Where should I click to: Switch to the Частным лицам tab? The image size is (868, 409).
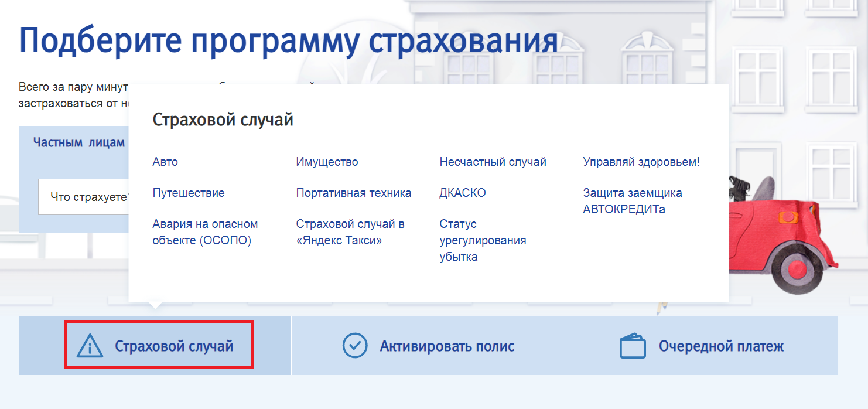pos(79,142)
